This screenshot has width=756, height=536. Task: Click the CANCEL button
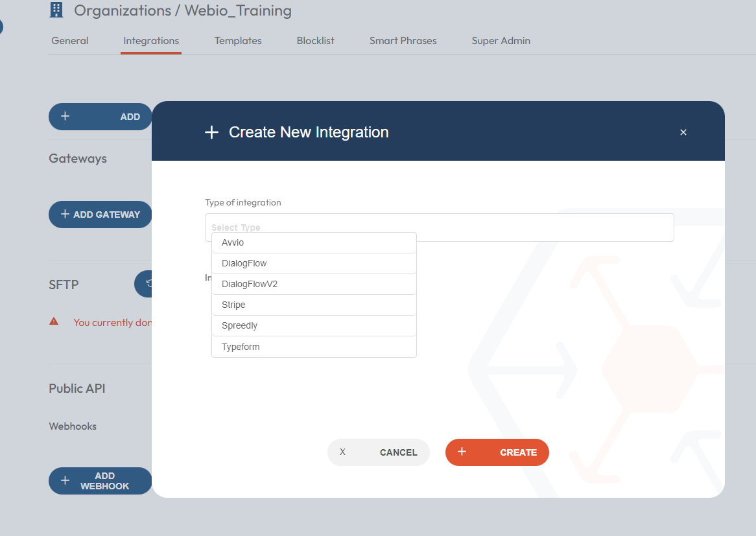tap(379, 452)
